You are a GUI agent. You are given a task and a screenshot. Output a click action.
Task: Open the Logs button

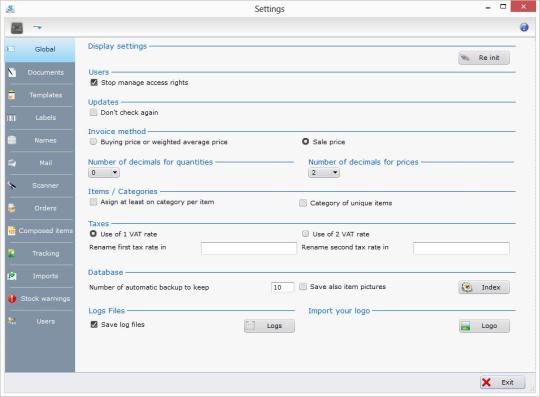269,326
